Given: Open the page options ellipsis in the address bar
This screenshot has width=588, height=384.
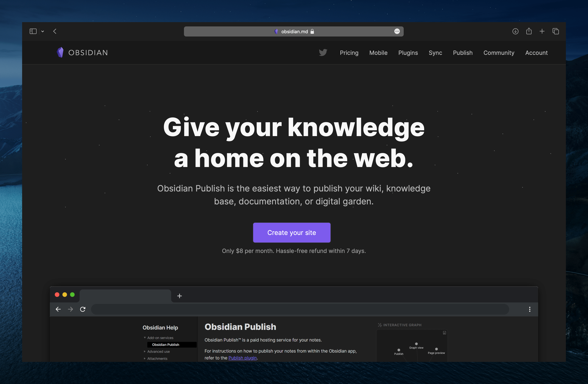Looking at the screenshot, I should tap(397, 31).
